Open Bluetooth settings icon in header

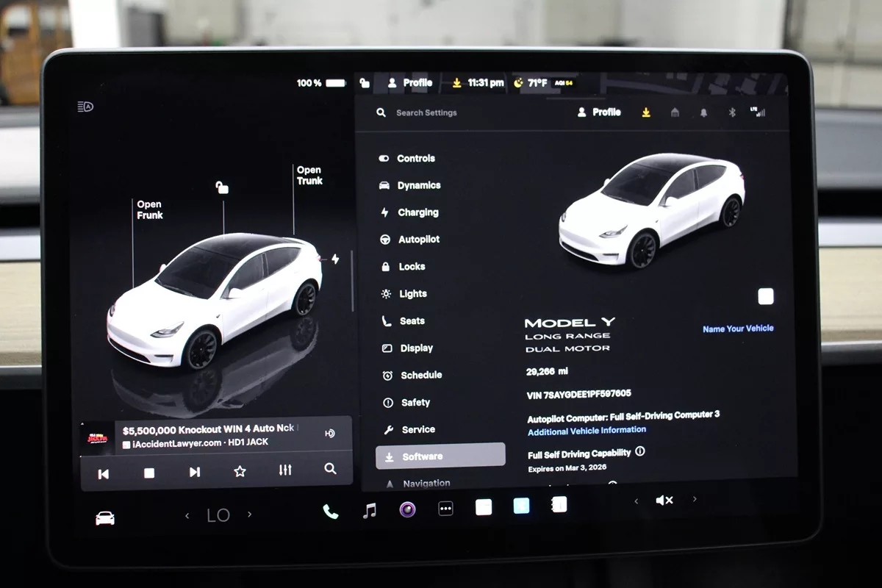pyautogui.click(x=731, y=112)
